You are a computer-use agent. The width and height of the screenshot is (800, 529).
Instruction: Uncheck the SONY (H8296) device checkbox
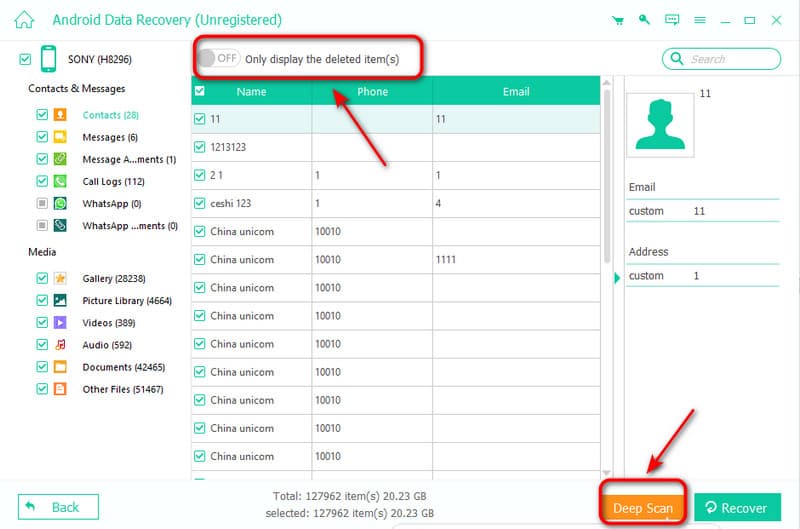coord(25,60)
